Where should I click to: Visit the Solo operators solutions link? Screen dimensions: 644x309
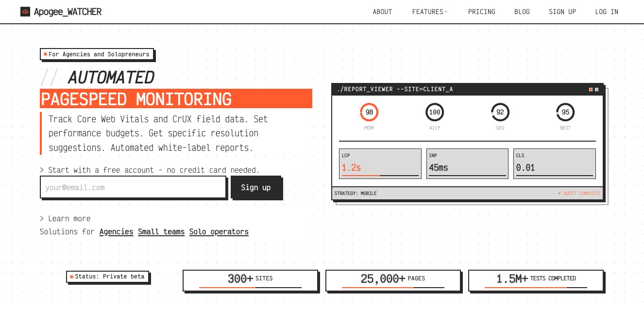(x=219, y=232)
